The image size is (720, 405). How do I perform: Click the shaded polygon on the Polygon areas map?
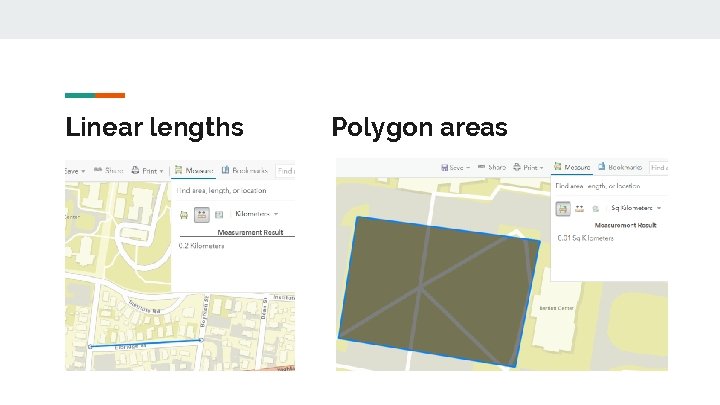pyautogui.click(x=439, y=292)
